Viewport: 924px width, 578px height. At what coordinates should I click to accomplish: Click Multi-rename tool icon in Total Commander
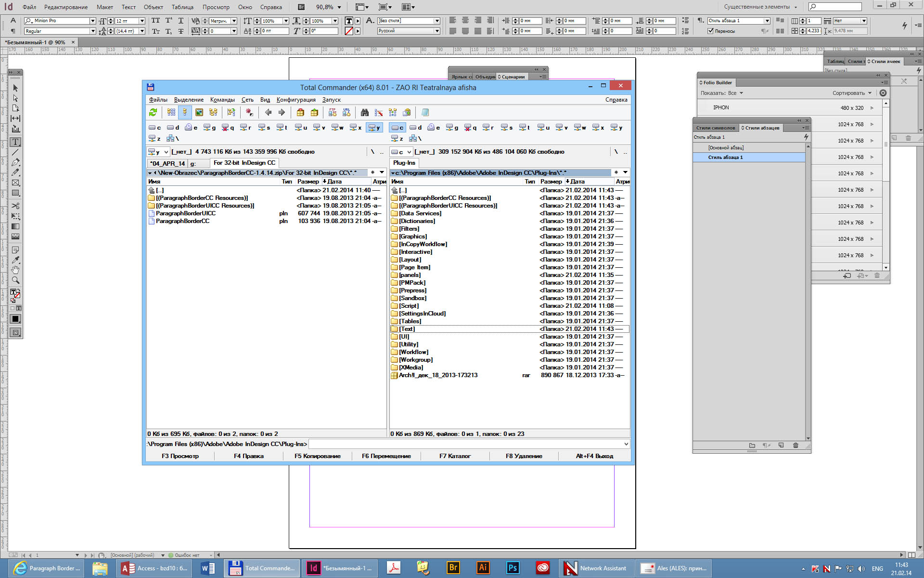(379, 112)
